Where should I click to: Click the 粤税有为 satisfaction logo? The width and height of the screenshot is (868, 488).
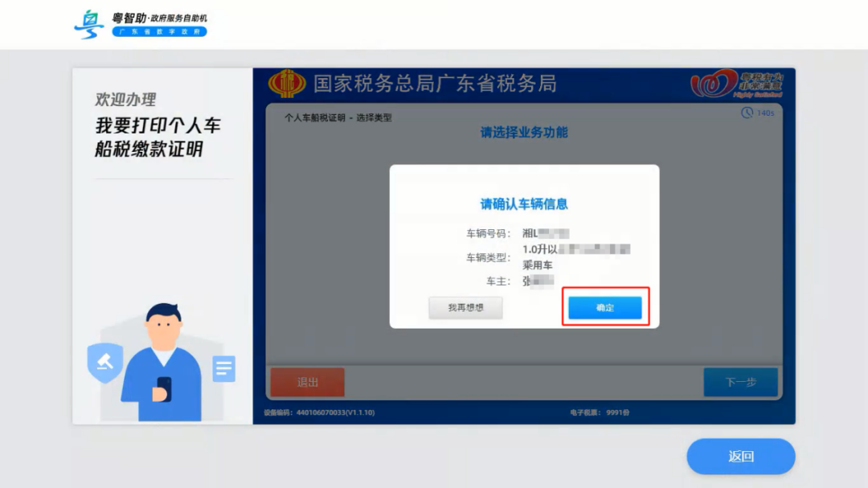click(740, 83)
